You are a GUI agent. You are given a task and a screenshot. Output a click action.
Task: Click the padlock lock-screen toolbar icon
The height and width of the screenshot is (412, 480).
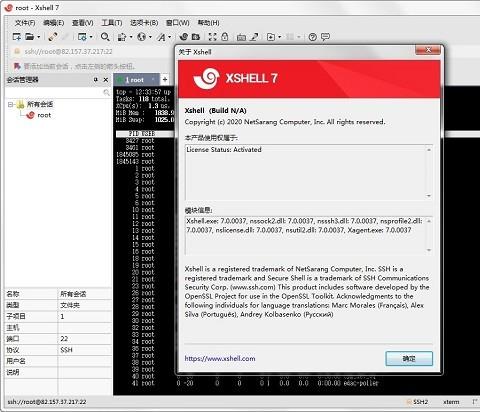click(x=225, y=37)
